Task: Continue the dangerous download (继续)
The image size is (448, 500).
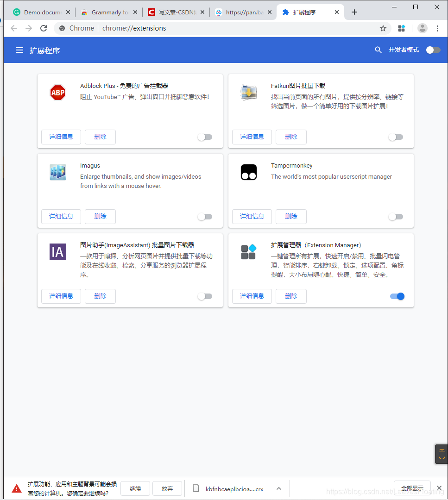Action: pyautogui.click(x=135, y=488)
